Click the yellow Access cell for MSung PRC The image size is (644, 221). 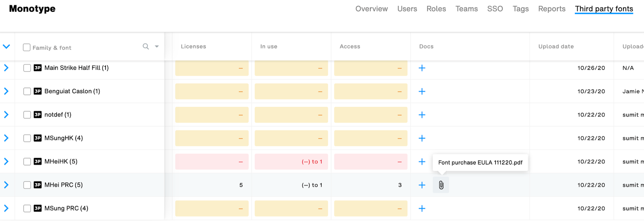[371, 208]
